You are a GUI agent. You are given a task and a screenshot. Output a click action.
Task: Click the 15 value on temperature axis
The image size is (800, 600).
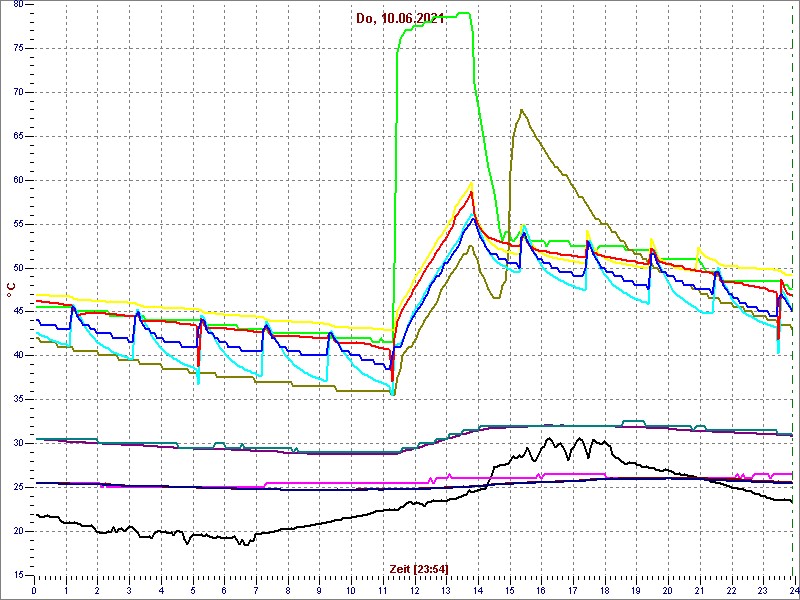(18, 575)
